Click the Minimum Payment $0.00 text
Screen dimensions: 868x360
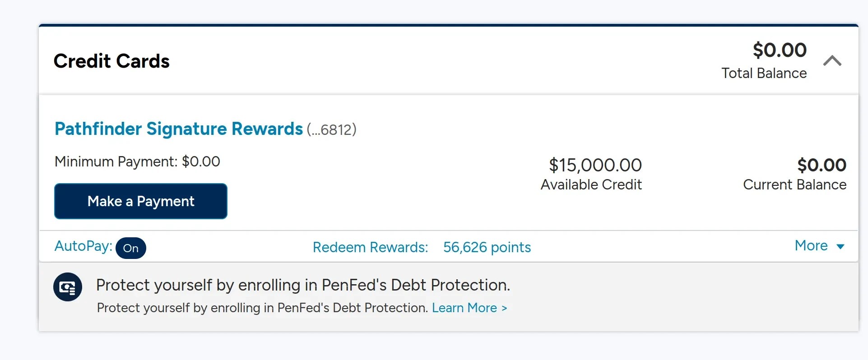[x=137, y=162]
